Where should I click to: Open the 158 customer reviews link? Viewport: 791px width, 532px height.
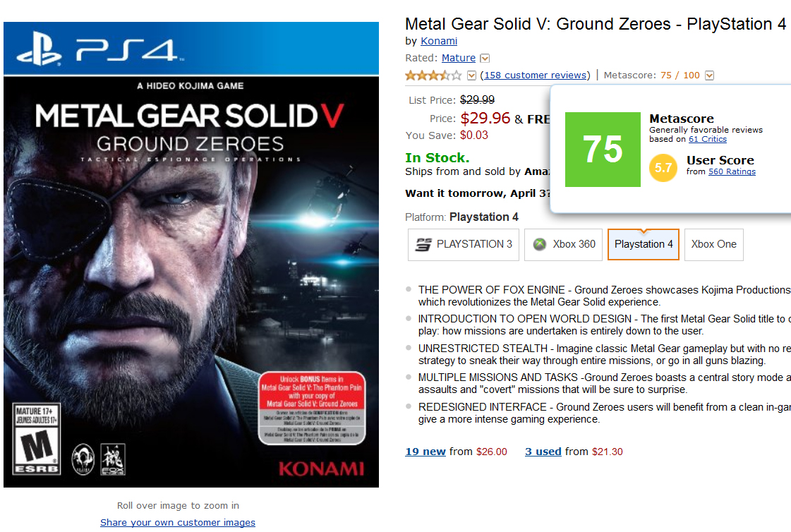[x=534, y=75]
